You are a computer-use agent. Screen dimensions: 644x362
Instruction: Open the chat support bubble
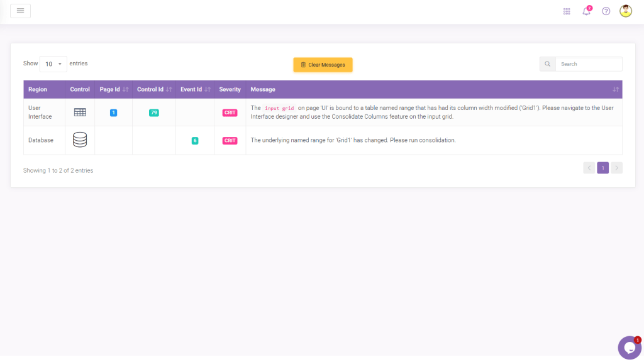pos(629,348)
